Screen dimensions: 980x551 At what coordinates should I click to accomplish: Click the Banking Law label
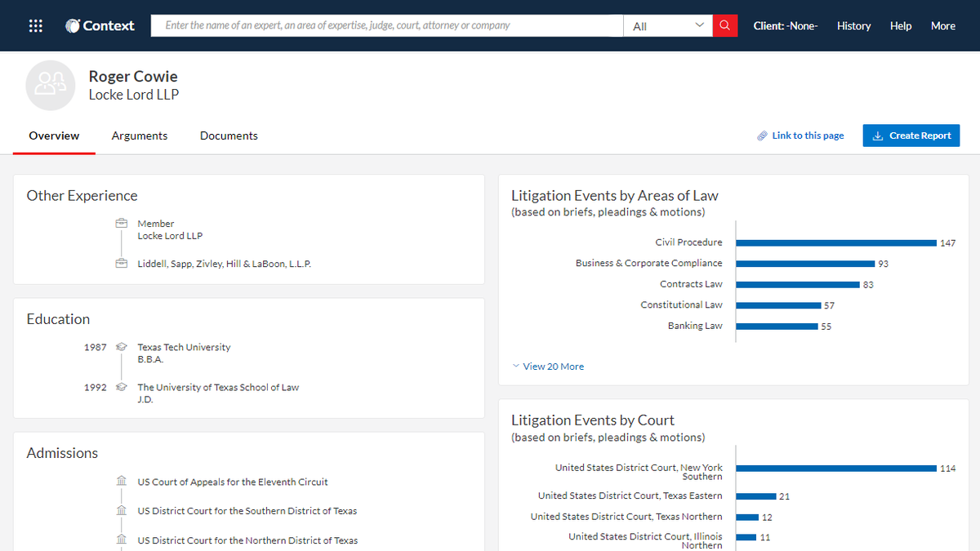click(695, 326)
